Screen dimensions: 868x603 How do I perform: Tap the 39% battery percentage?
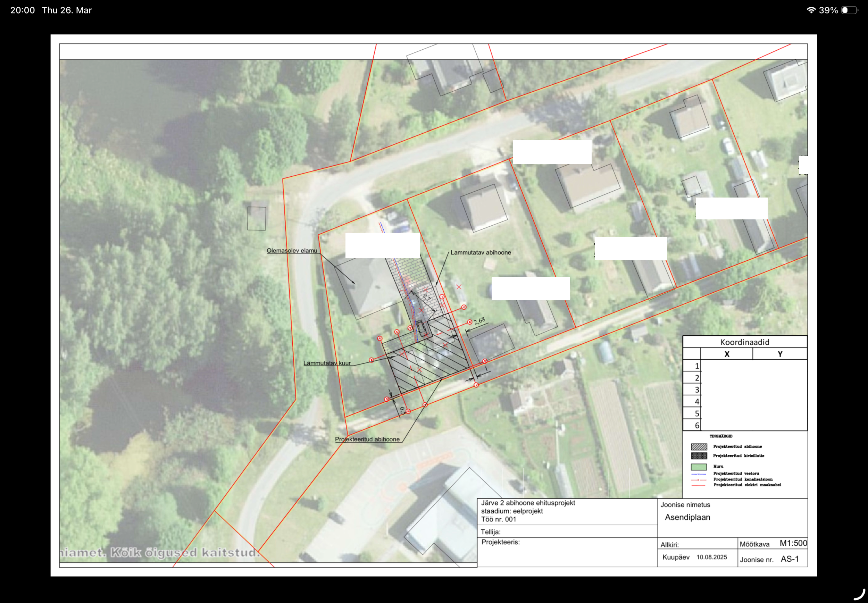[828, 10]
